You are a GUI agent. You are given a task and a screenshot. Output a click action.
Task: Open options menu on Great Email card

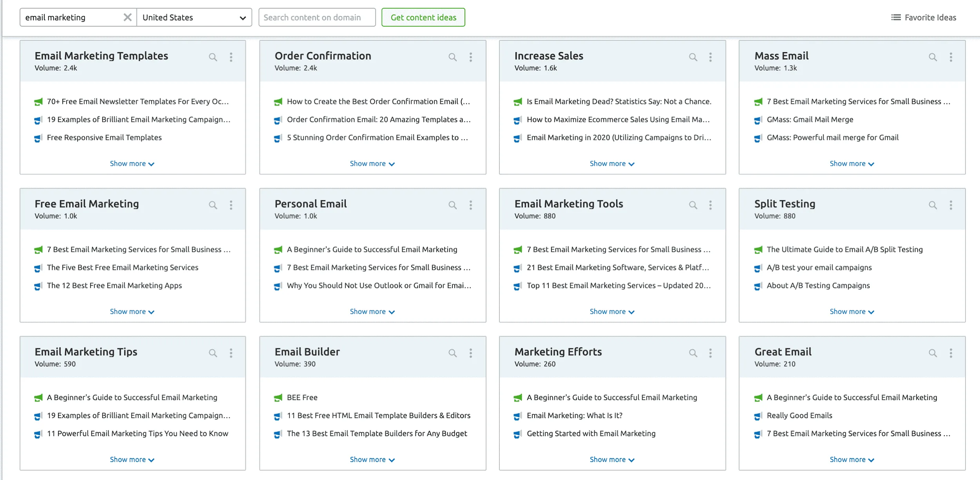(x=951, y=353)
